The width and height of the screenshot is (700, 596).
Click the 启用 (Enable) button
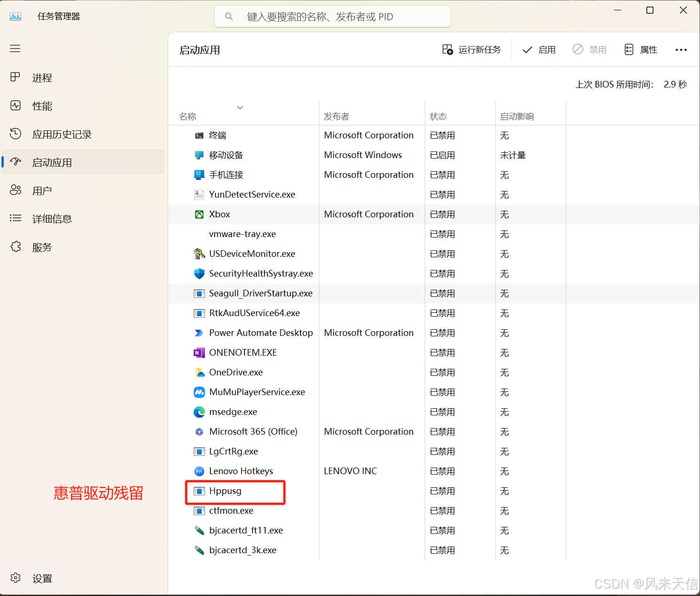point(539,49)
